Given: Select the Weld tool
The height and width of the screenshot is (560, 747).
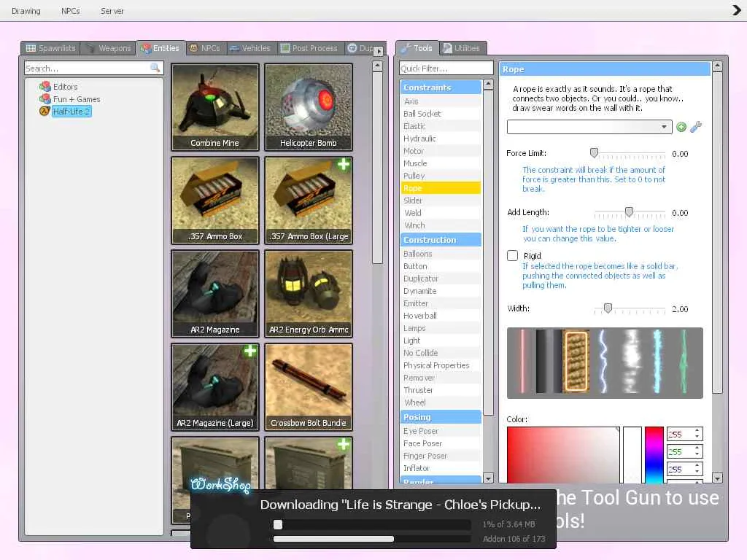Looking at the screenshot, I should click(x=441, y=212).
